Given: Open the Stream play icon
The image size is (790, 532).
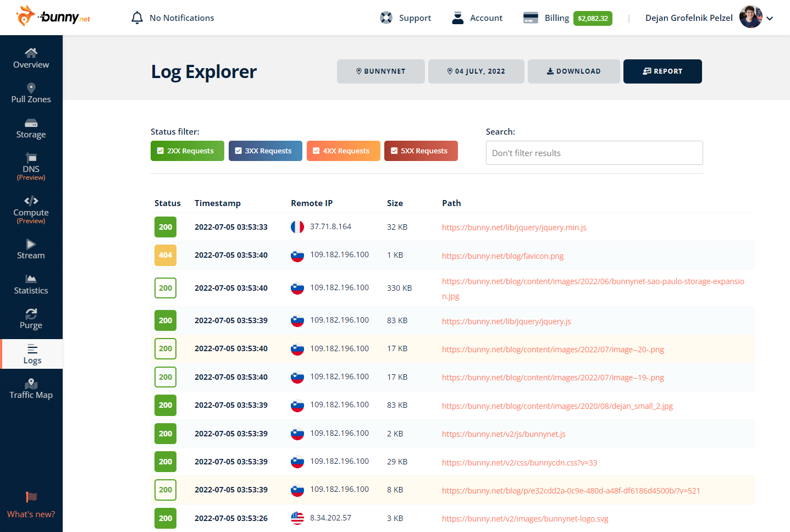Looking at the screenshot, I should [x=31, y=244].
